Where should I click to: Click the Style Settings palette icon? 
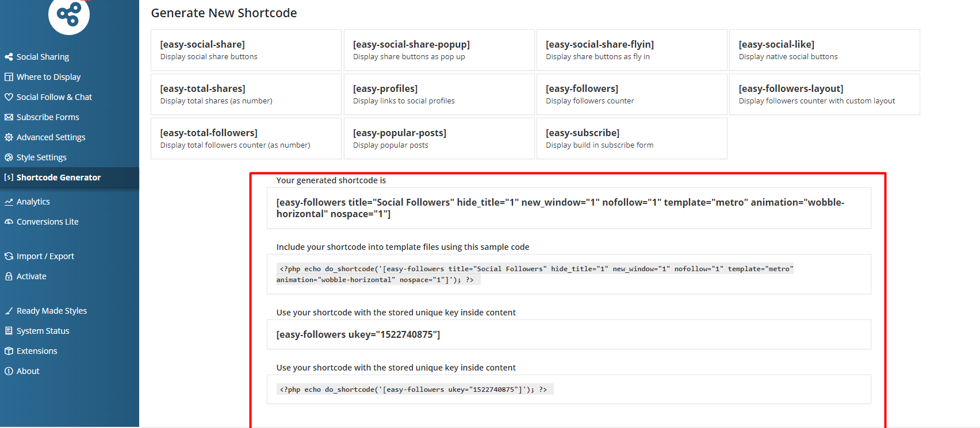coord(9,157)
